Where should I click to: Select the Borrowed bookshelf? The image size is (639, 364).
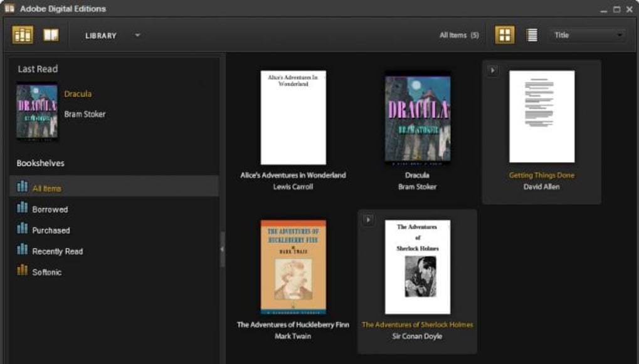click(x=114, y=209)
